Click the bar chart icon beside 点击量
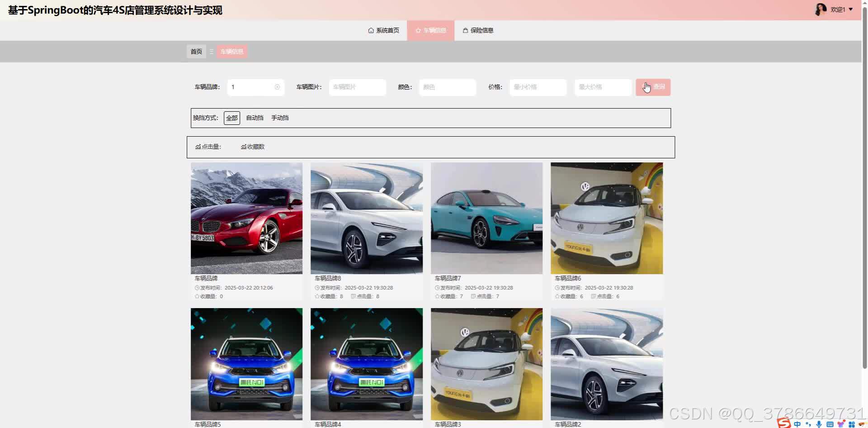 pos(198,146)
